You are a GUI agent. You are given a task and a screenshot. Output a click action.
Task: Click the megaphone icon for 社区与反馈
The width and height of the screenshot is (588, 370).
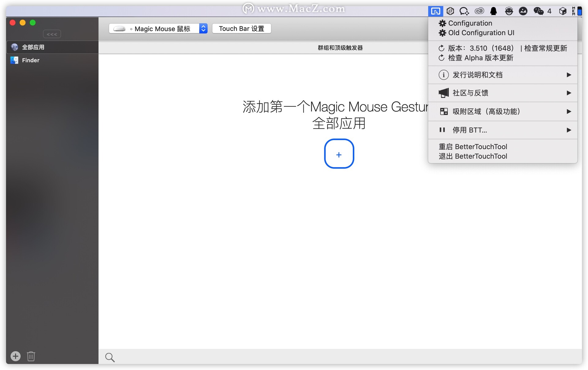coord(443,93)
